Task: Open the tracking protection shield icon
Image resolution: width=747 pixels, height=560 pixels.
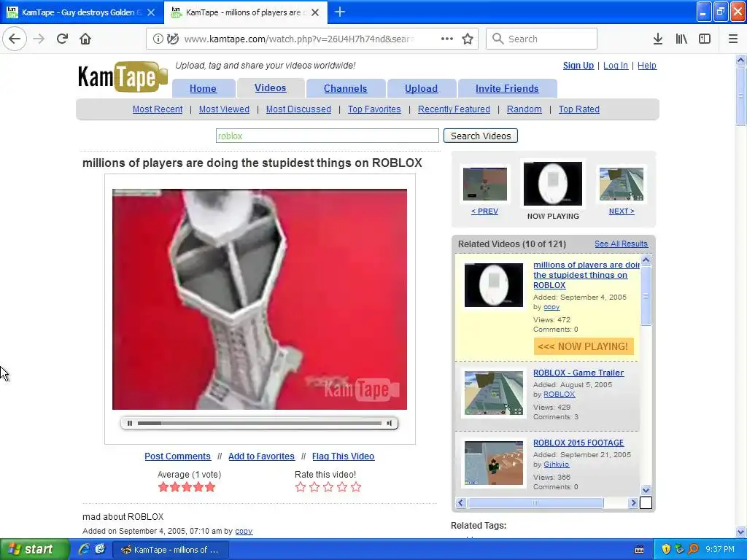Action: tap(173, 39)
